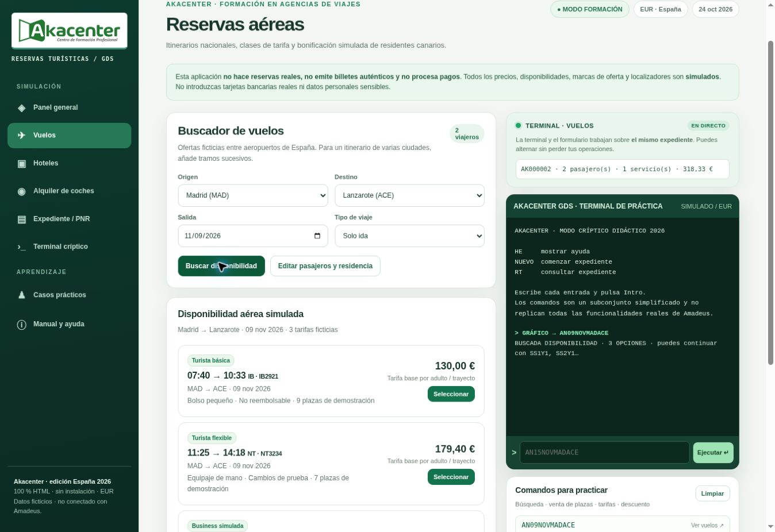
Task: Open Casos prácticos
Action: [70, 295]
